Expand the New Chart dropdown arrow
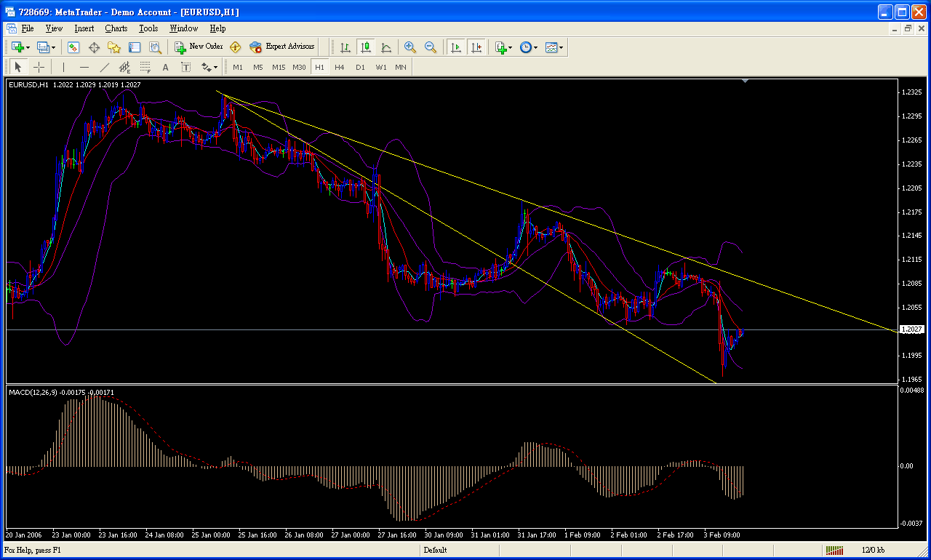This screenshot has height=560, width=931. pos(28,48)
